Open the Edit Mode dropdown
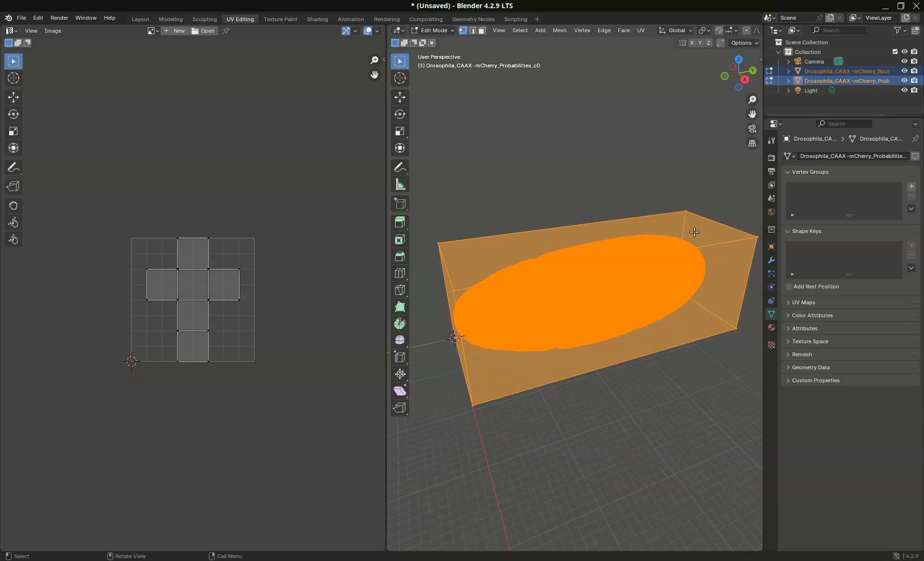Screen dimensions: 924x561 click(x=433, y=30)
